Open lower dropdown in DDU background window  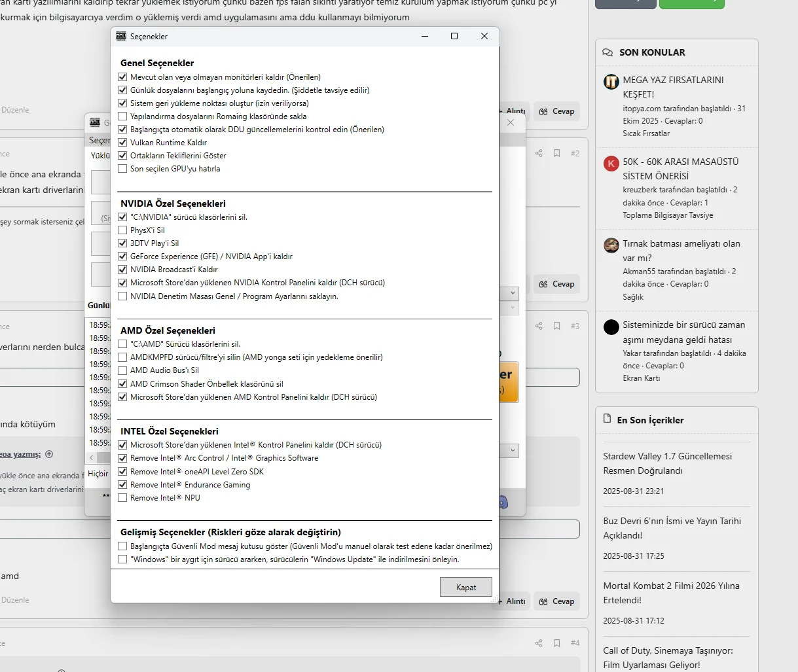[513, 450]
